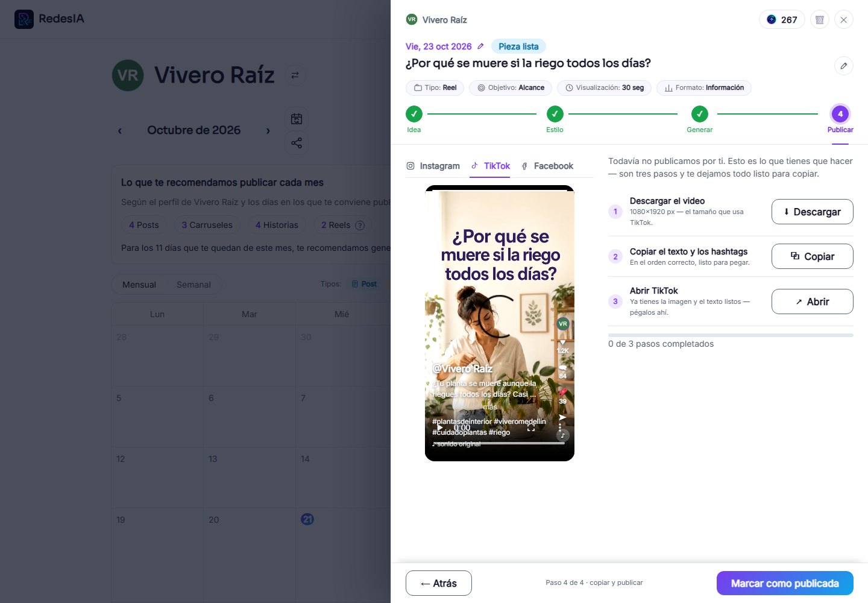Click Descargar to download the video
Viewport: 868px width, 603px height.
click(813, 212)
